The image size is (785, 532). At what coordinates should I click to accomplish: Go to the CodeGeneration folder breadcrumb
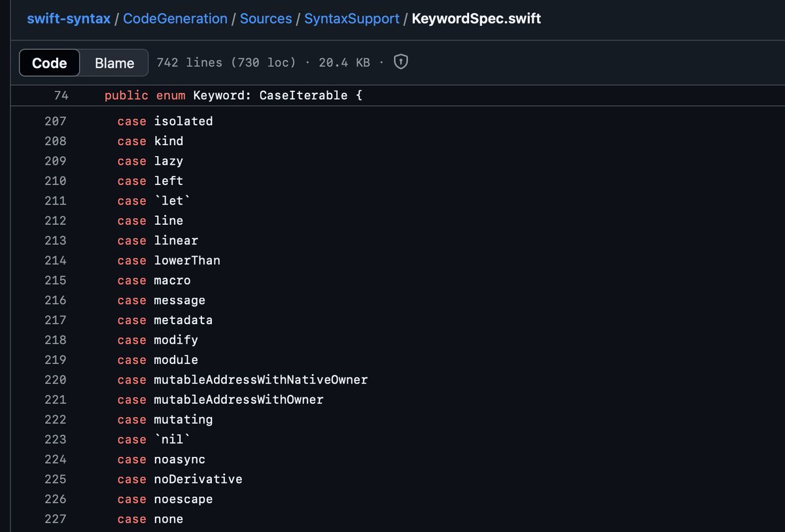pos(175,18)
